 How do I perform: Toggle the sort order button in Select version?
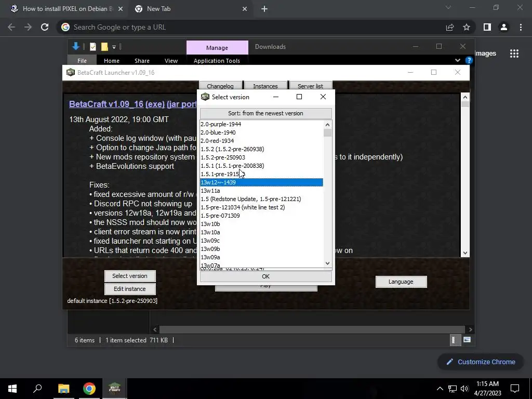(265, 113)
